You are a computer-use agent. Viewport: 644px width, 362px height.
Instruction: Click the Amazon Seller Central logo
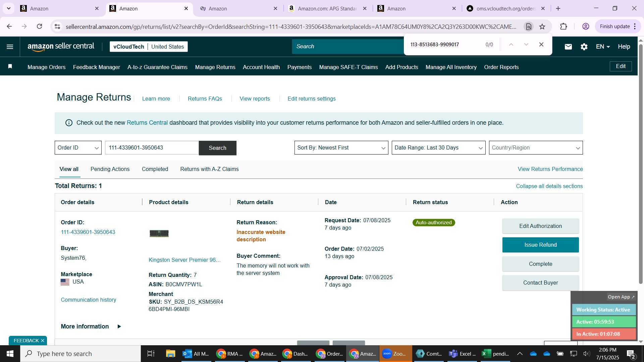pyautogui.click(x=61, y=47)
